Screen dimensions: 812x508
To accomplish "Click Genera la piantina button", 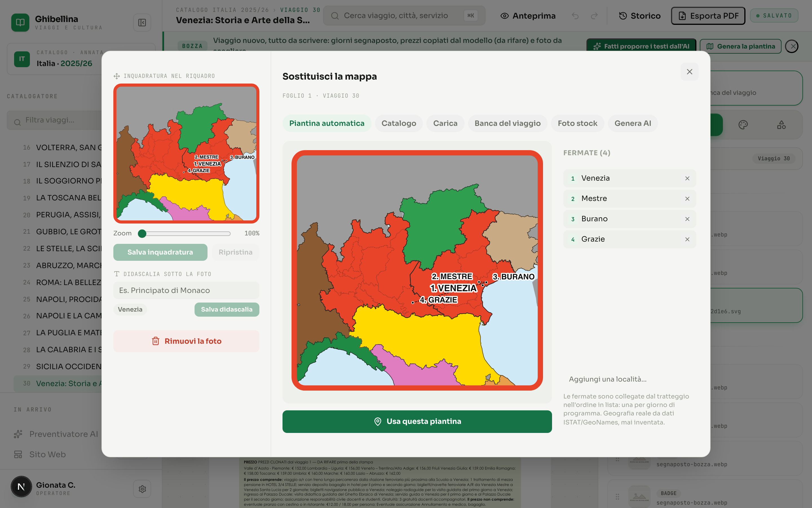I will click(741, 46).
